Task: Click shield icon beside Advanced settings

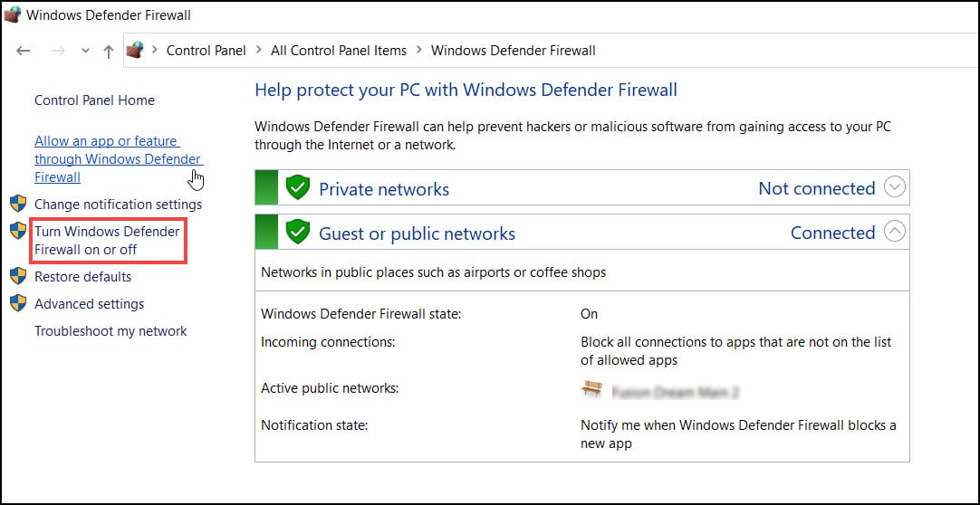Action: pos(18,303)
